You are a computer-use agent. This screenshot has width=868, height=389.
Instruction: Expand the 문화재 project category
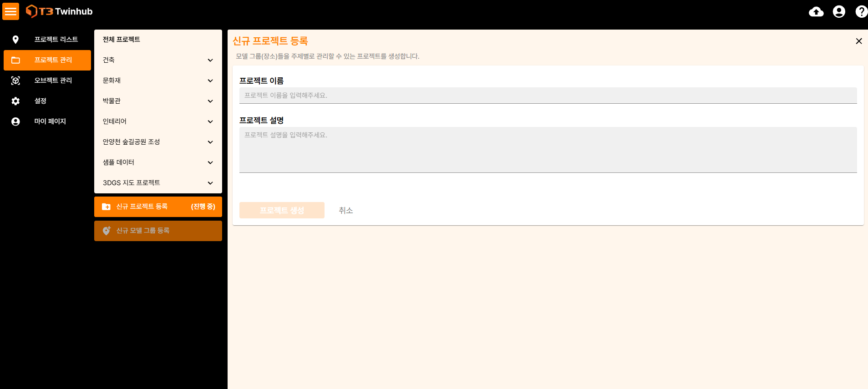210,81
